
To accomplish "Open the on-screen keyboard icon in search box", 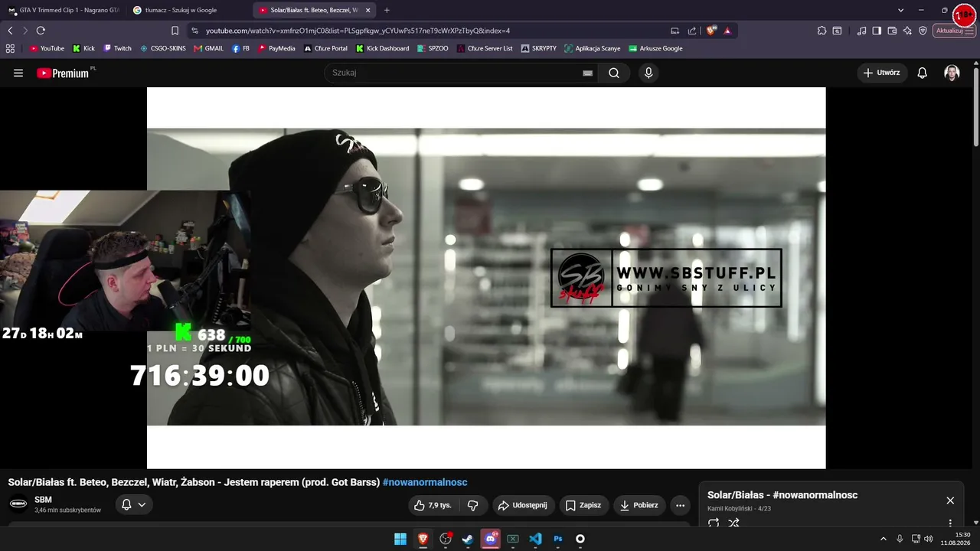I will tap(587, 73).
